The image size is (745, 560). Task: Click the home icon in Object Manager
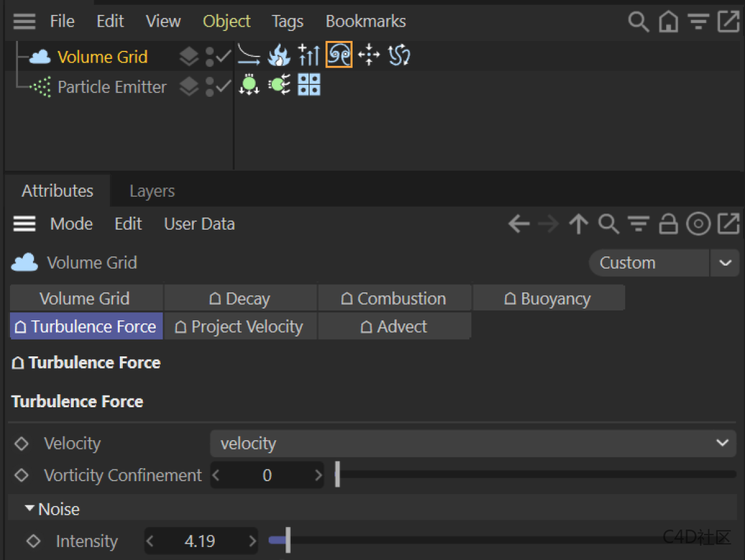point(668,22)
